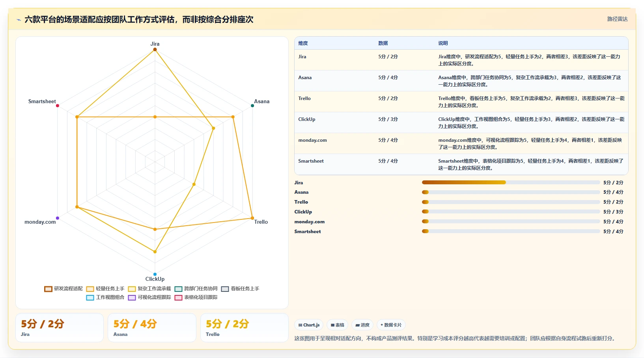This screenshot has height=358, width=644.
Task: Click the purple data point beside the monday.com label
Action: [x=58, y=218]
